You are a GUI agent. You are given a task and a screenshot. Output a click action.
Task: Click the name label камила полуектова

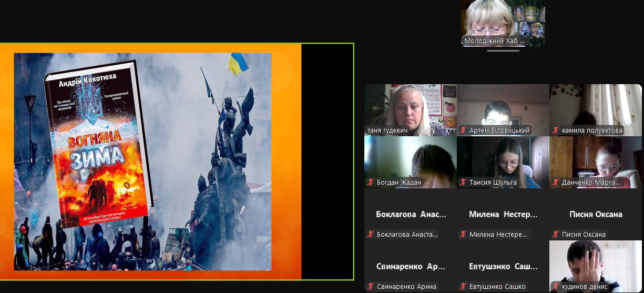tap(592, 130)
